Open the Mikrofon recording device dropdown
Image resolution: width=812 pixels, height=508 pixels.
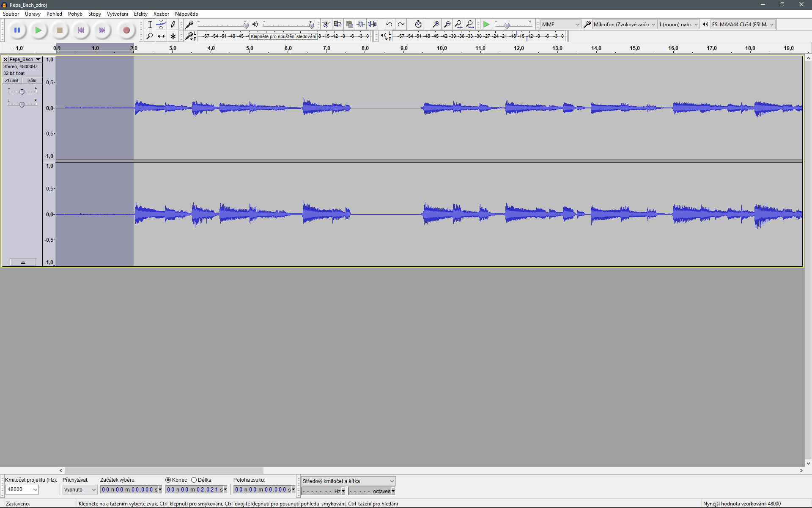coord(624,25)
